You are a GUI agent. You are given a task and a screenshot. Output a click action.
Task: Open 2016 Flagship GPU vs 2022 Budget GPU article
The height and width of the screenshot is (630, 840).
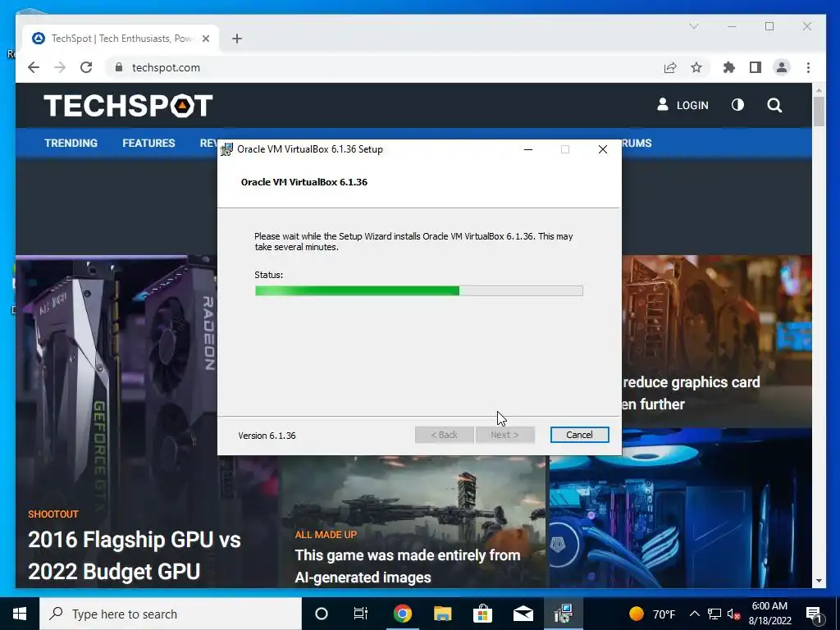(x=135, y=555)
